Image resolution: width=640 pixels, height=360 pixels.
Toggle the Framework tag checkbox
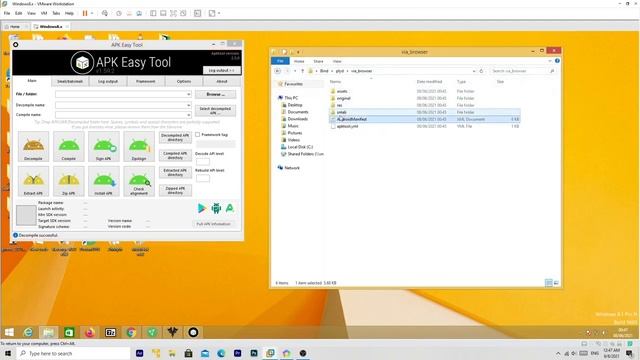(x=198, y=134)
